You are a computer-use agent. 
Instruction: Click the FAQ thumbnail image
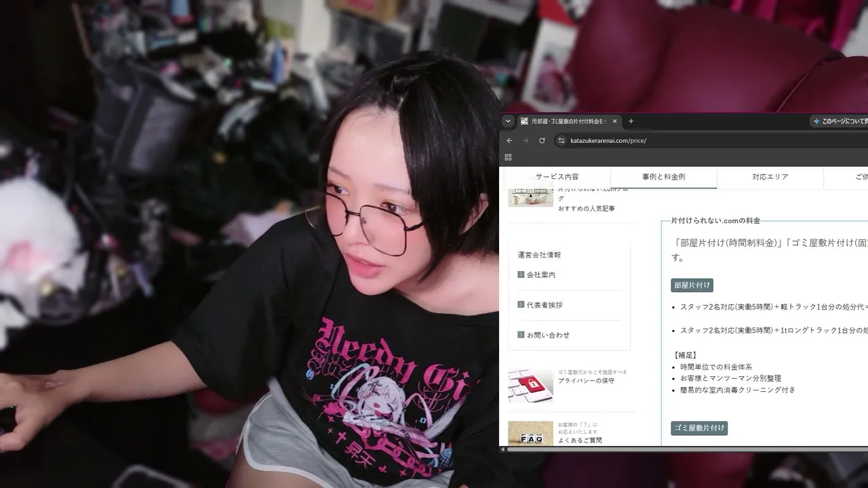(530, 434)
